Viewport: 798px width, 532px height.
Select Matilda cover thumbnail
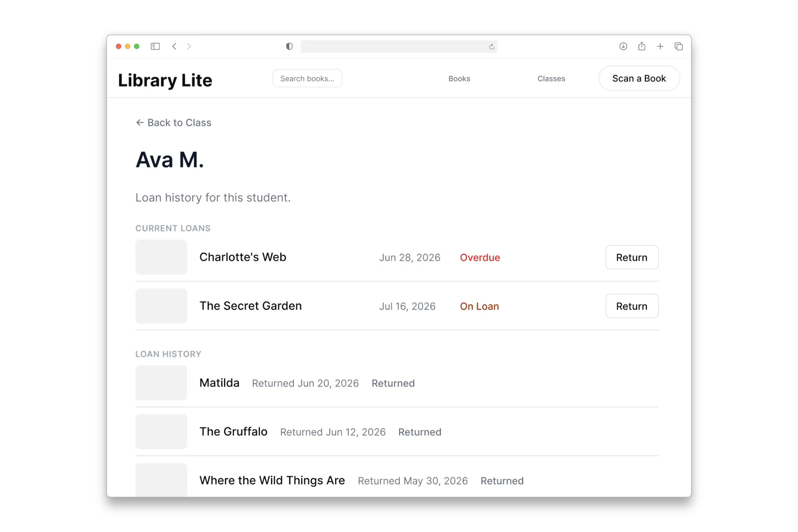[161, 383]
